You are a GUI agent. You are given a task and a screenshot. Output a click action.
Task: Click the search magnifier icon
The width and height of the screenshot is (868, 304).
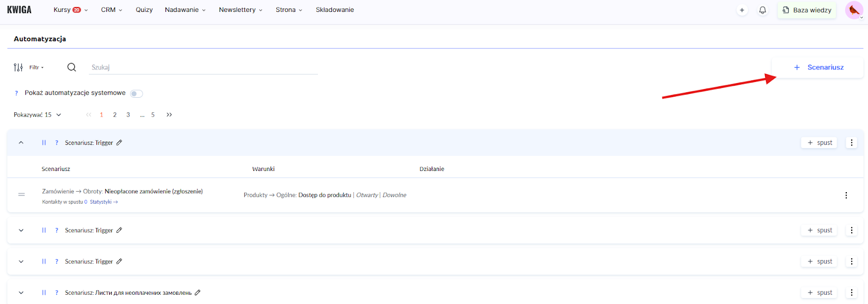(72, 67)
